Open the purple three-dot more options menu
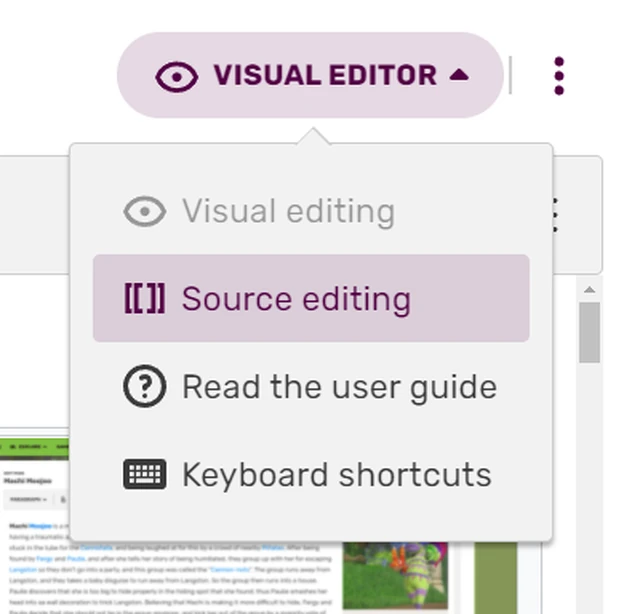 click(558, 76)
